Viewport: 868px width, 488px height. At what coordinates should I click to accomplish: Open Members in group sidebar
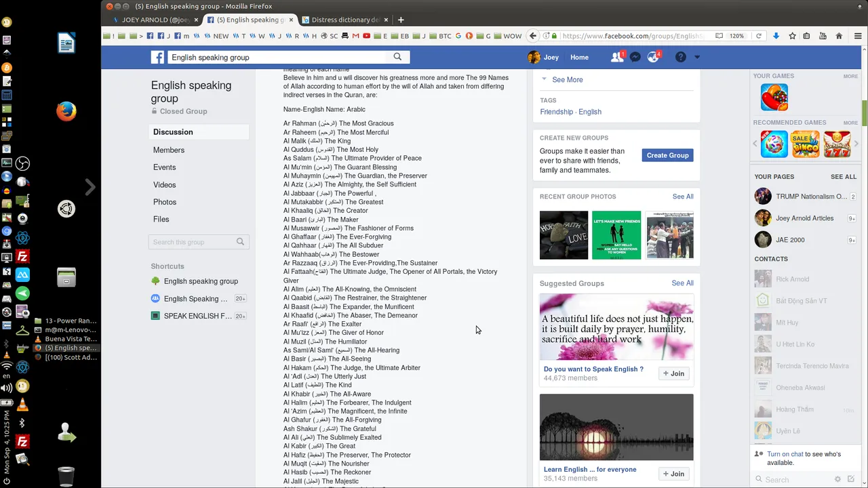coord(169,150)
